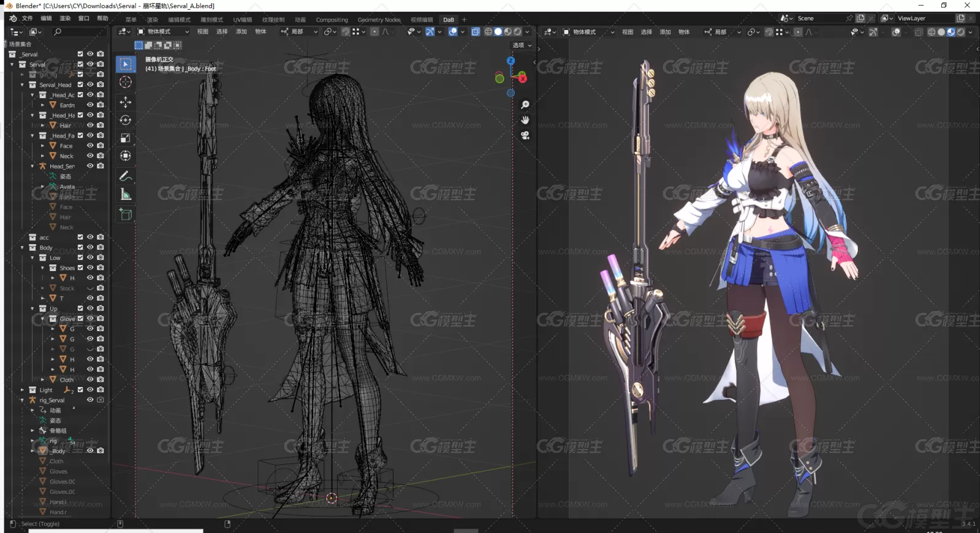The width and height of the screenshot is (980, 533).
Task: Click the pan view hand icon
Action: coord(525,120)
